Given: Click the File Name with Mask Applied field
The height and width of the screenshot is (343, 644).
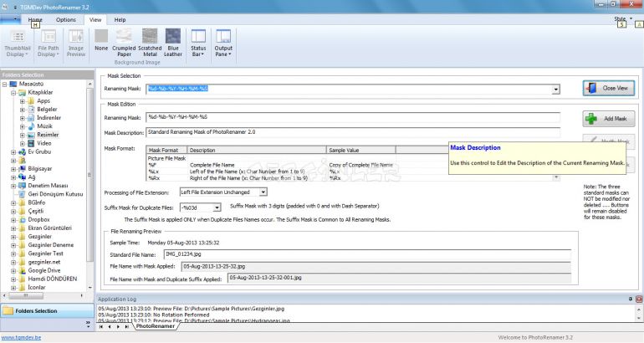Looking at the screenshot, I should (x=376, y=267).
